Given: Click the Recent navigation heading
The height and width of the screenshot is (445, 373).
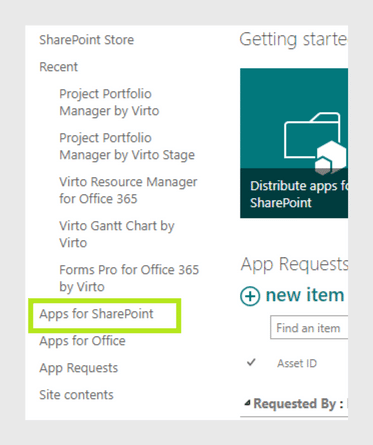Looking at the screenshot, I should point(58,67).
